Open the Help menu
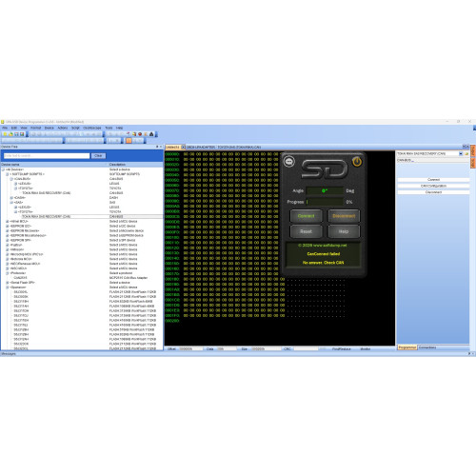Viewport: 476px width, 476px height. pyautogui.click(x=119, y=128)
